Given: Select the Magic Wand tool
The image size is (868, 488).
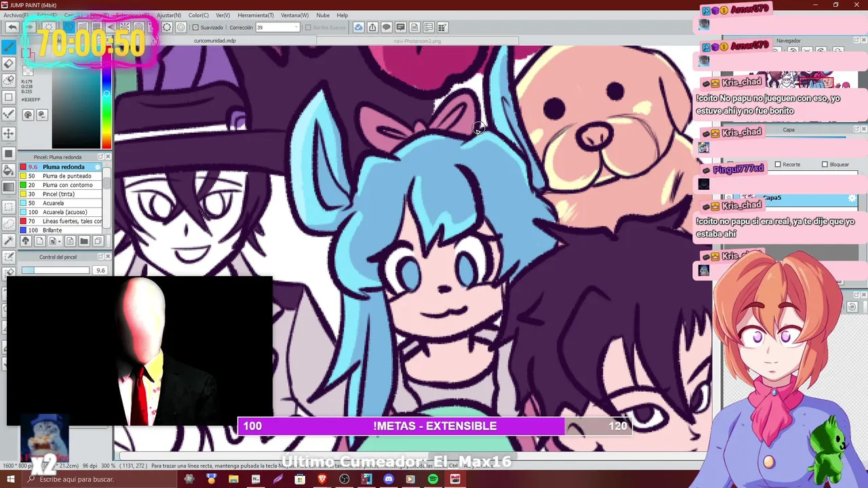Looking at the screenshot, I should [x=9, y=240].
